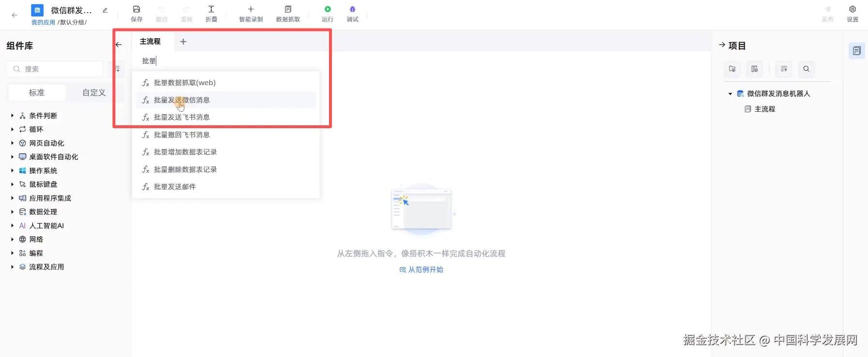Screen dimensions: 868x357
Task: Select 批量删除数据表记录 suggestion
Action: pos(225,169)
